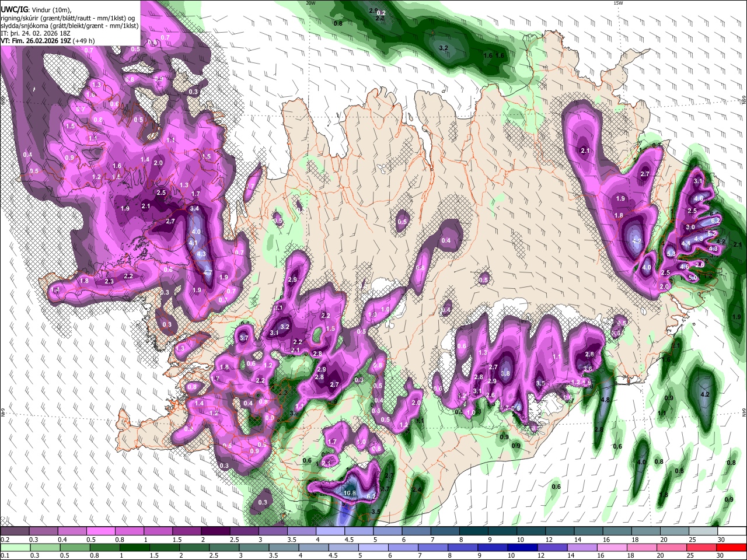The width and height of the screenshot is (747, 560).
Task: Pick upper legend swatch between 0.2 and 0.3
Action: point(15,531)
